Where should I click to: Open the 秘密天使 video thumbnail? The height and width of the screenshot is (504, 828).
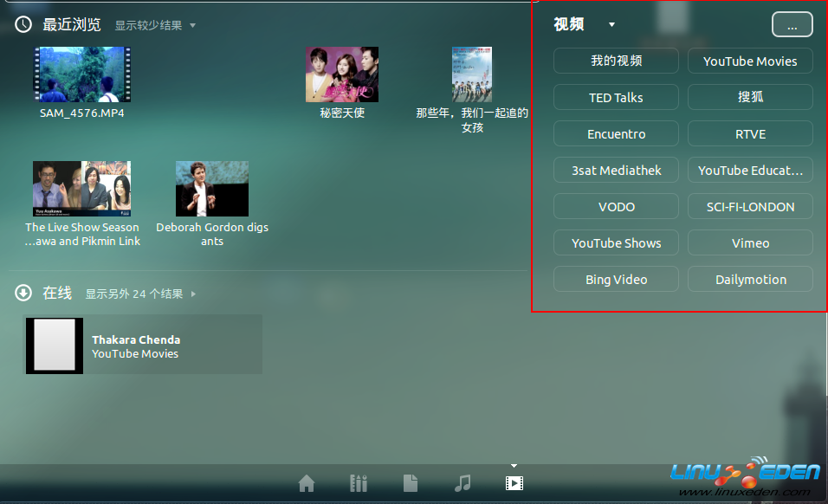[x=342, y=74]
